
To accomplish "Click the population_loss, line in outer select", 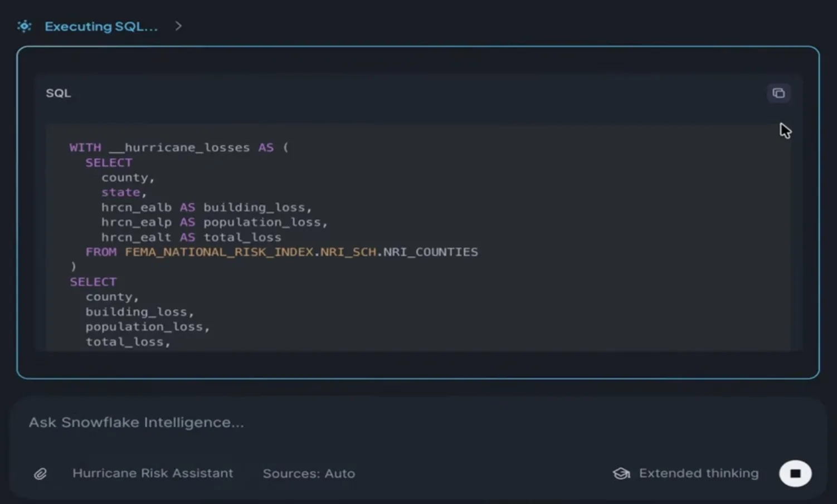I will point(148,327).
